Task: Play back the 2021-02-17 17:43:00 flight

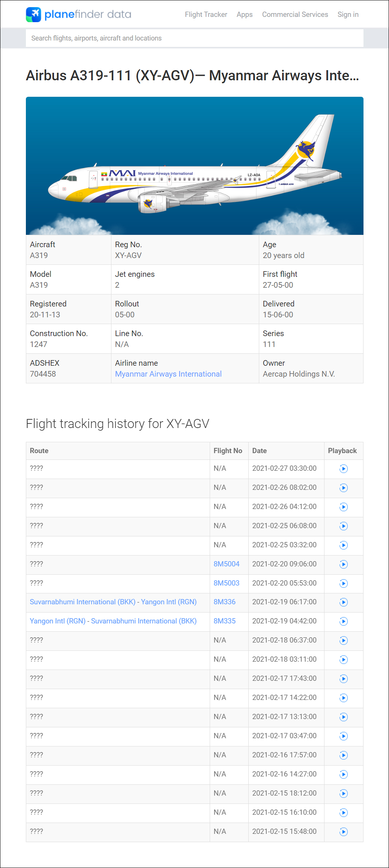Action: click(x=344, y=679)
